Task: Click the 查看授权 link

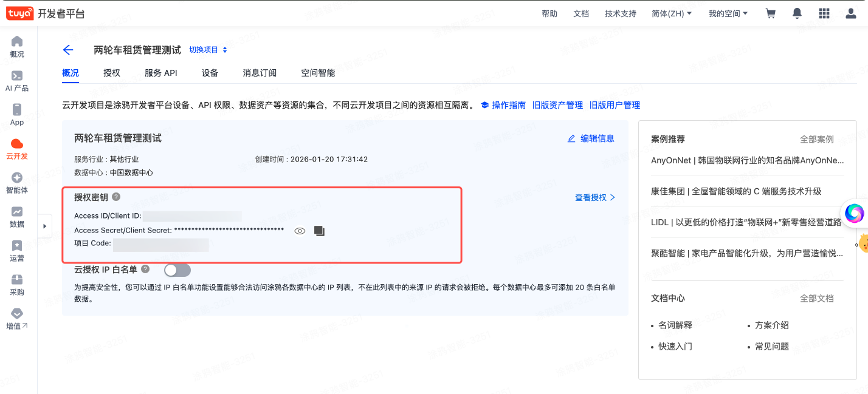Action: pyautogui.click(x=591, y=197)
